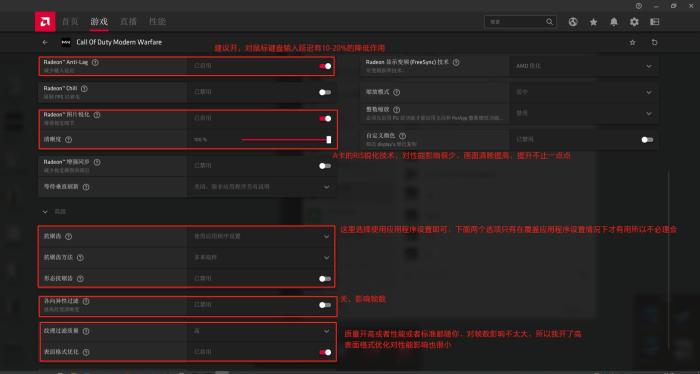Image resolution: width=700 pixels, height=374 pixels.
Task: Show help for 纹理过滤质量
Action: coord(86,331)
